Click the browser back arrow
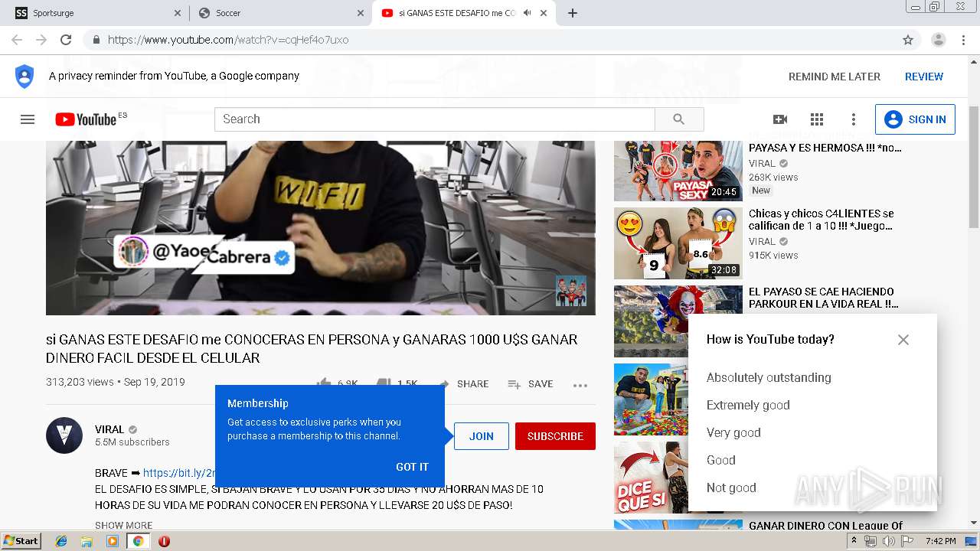Screen dimensions: 980x551 point(17,40)
